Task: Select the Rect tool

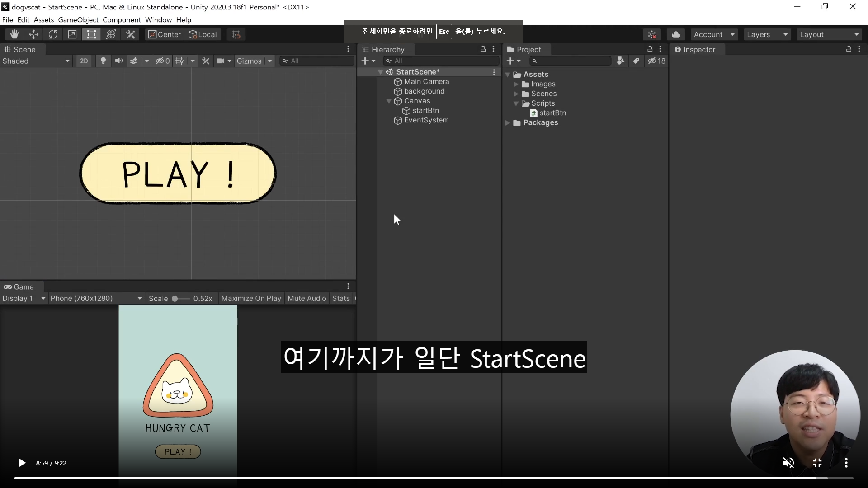Action: (x=91, y=34)
